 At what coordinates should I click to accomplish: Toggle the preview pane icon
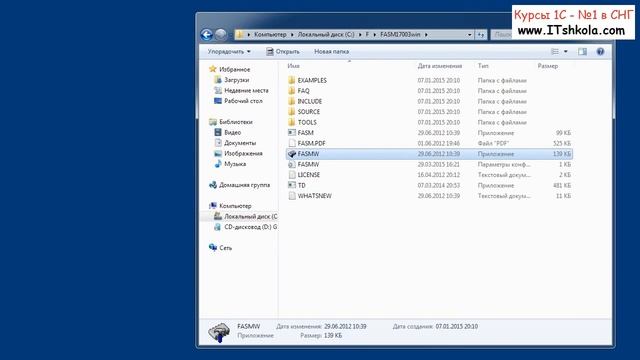click(582, 51)
